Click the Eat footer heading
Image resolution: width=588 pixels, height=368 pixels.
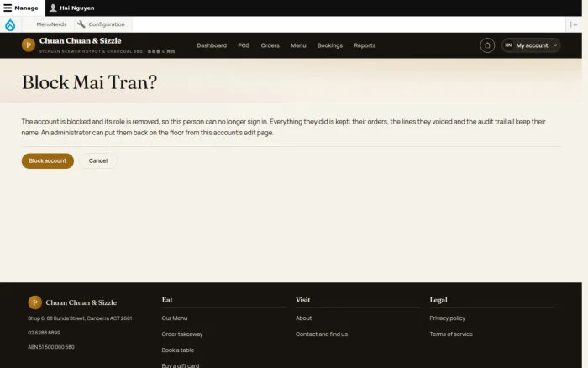click(167, 300)
